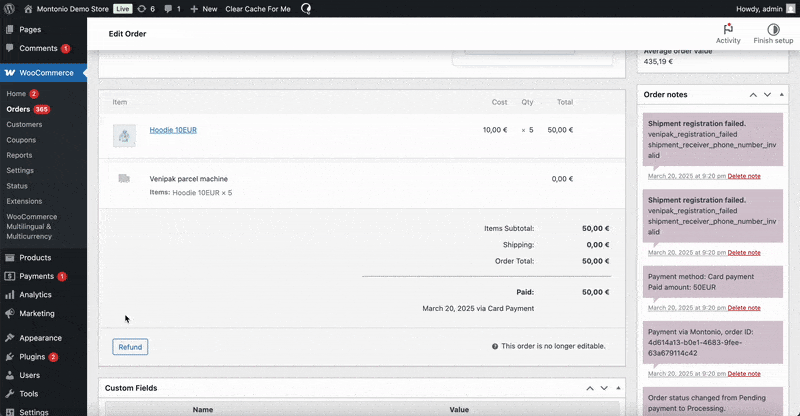Click the plus New icon

[194, 9]
